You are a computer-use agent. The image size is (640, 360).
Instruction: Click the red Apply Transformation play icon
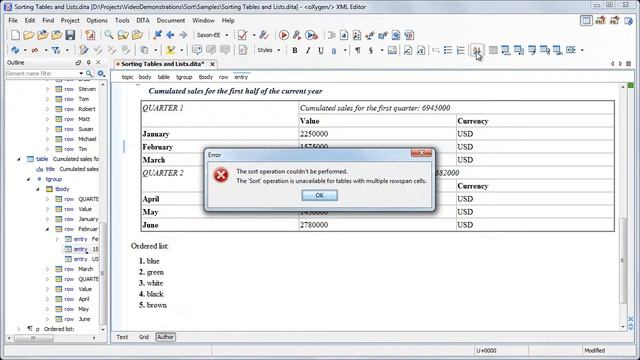pyautogui.click(x=284, y=35)
